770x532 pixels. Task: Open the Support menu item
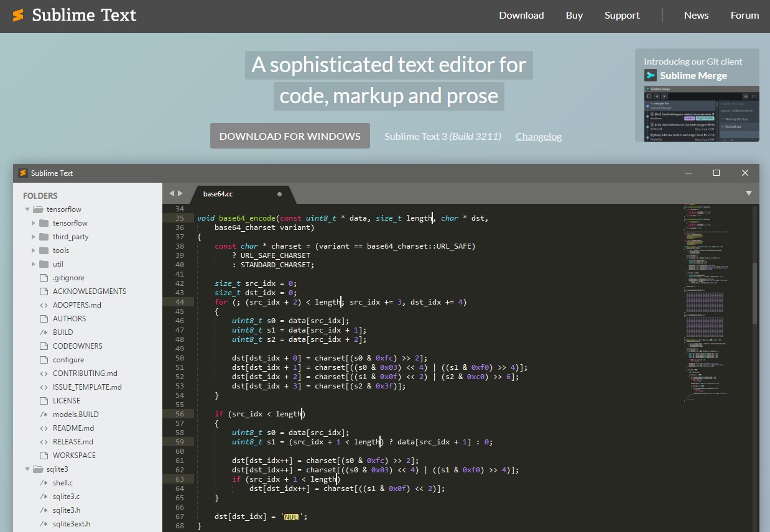(622, 16)
